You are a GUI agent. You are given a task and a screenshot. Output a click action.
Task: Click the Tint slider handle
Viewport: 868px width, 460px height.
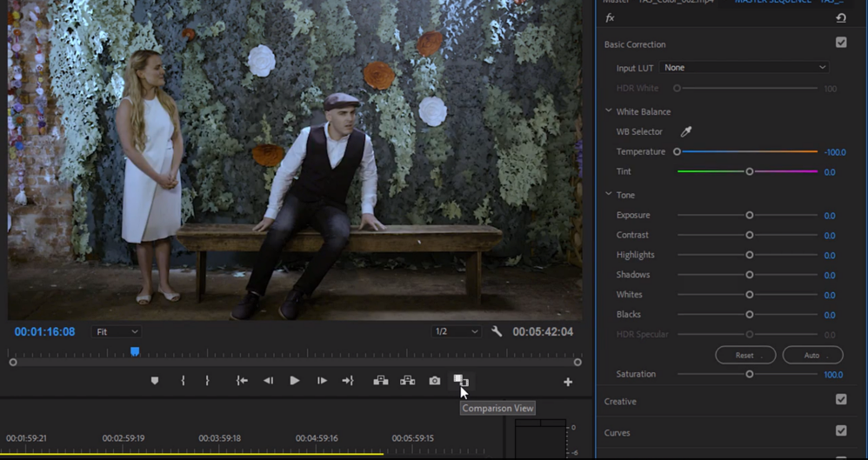click(x=750, y=171)
